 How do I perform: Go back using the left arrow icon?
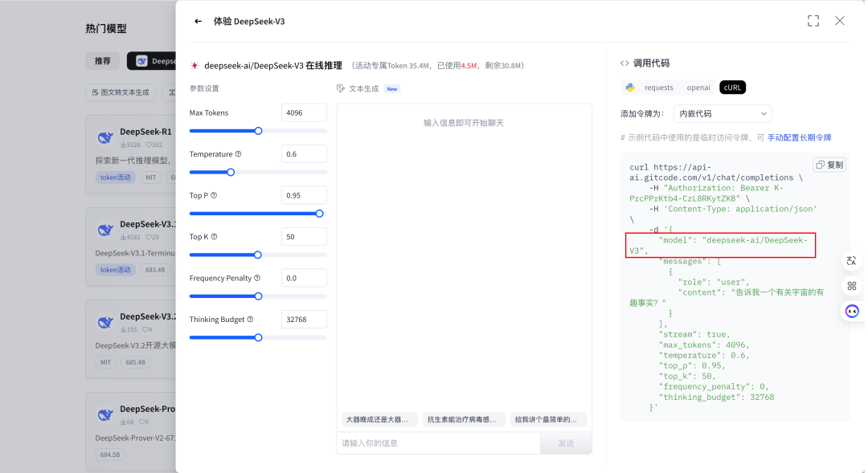tap(198, 21)
